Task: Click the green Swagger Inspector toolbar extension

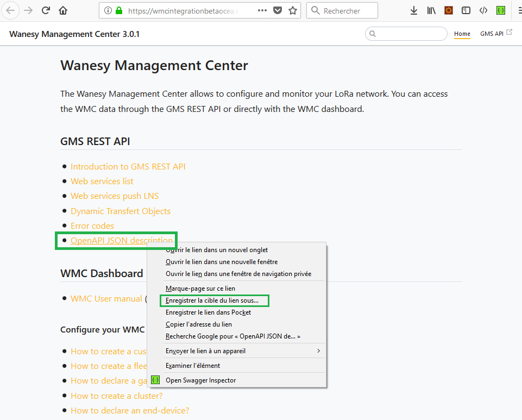Action: (501, 10)
